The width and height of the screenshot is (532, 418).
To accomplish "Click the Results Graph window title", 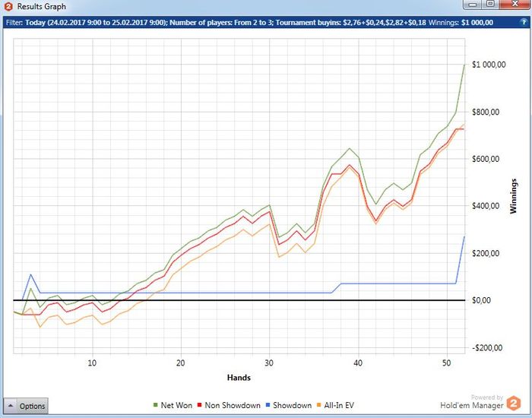I will [41, 6].
